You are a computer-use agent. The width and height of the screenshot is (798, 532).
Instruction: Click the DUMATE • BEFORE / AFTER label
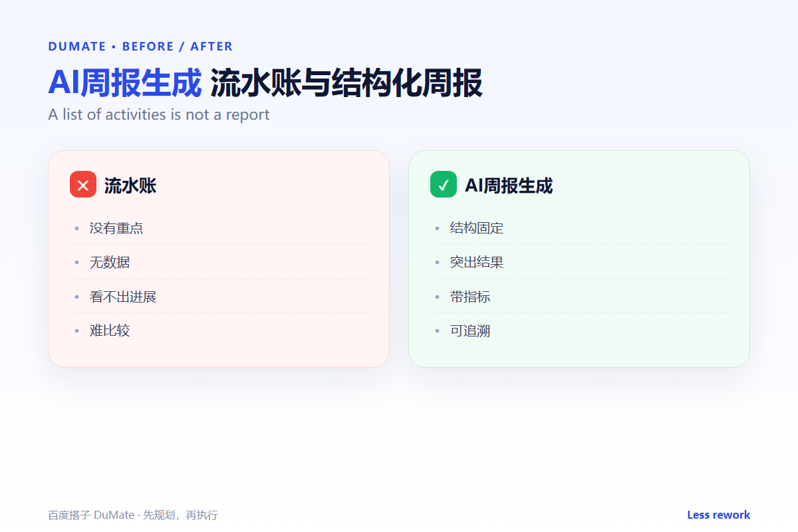tap(140, 47)
